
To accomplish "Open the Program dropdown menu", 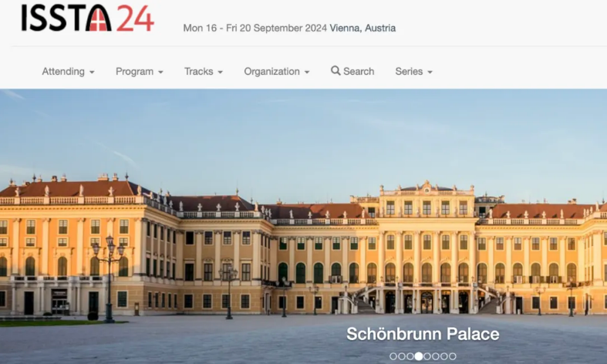I will pyautogui.click(x=140, y=72).
